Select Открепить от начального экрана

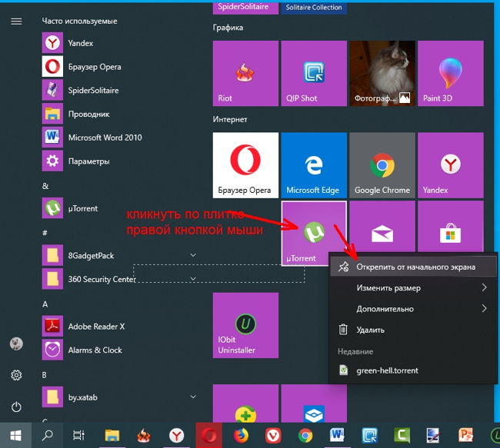(412, 267)
